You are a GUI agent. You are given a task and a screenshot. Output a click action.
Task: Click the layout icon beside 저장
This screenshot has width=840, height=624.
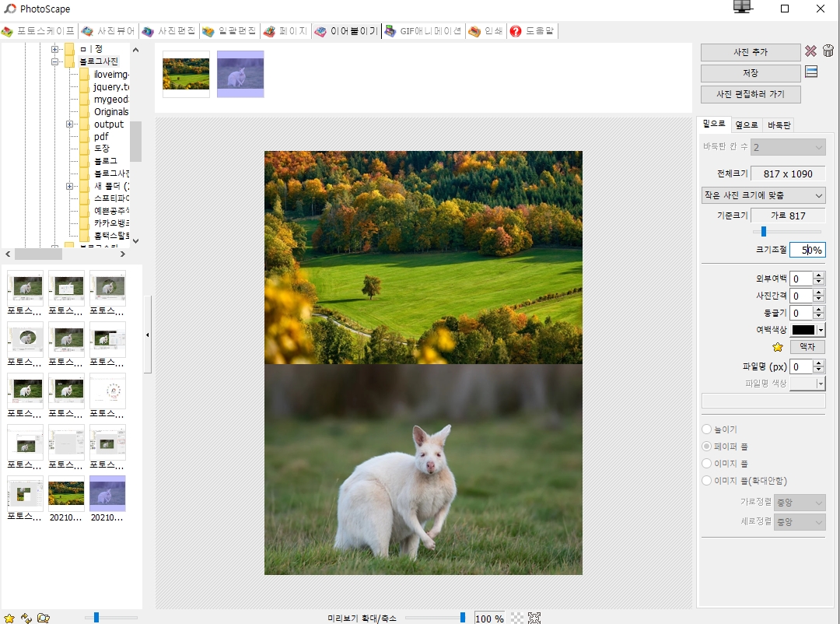pyautogui.click(x=811, y=72)
